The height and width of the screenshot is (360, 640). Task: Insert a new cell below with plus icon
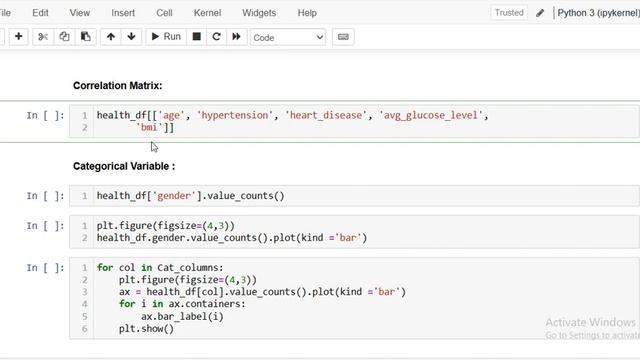18,37
